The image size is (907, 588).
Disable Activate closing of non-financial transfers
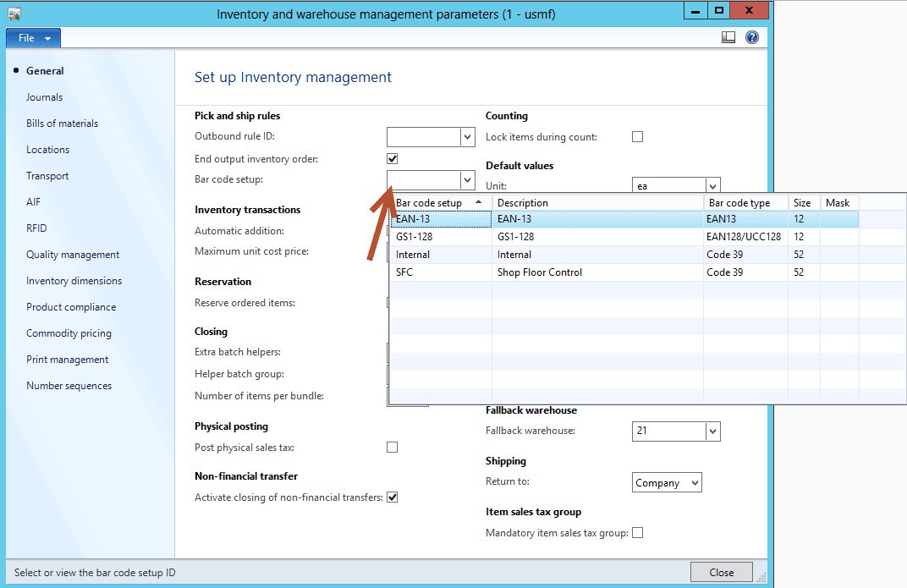tap(392, 497)
